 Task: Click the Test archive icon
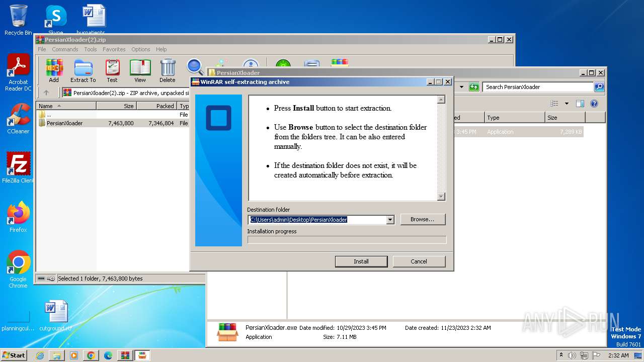pos(112,70)
